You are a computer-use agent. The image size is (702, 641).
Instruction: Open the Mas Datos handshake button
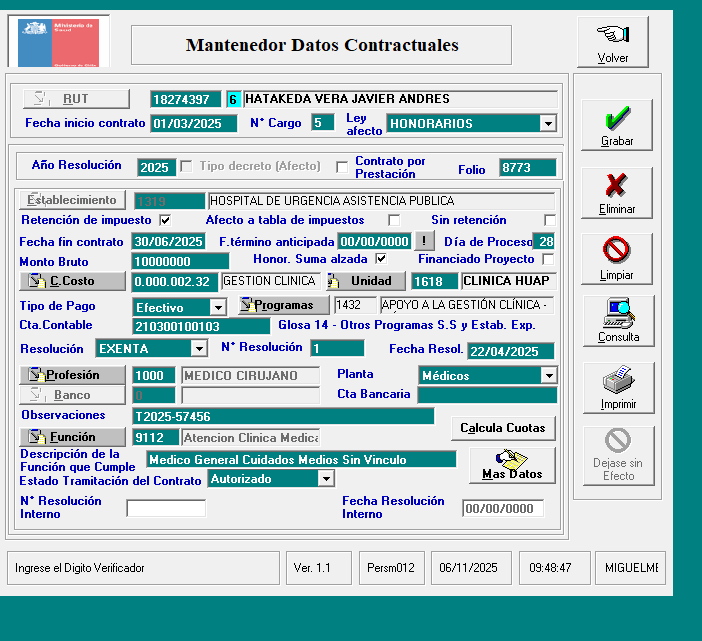pyautogui.click(x=512, y=465)
